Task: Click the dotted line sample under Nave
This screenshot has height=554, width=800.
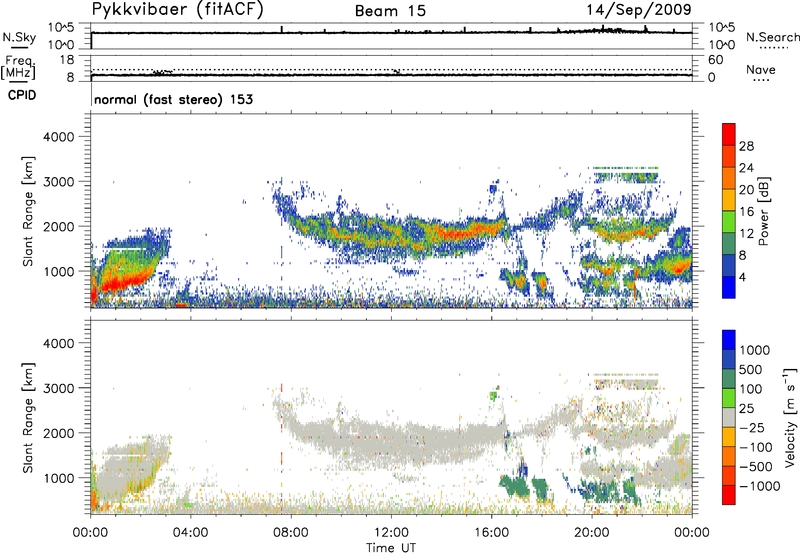Action: [761, 81]
